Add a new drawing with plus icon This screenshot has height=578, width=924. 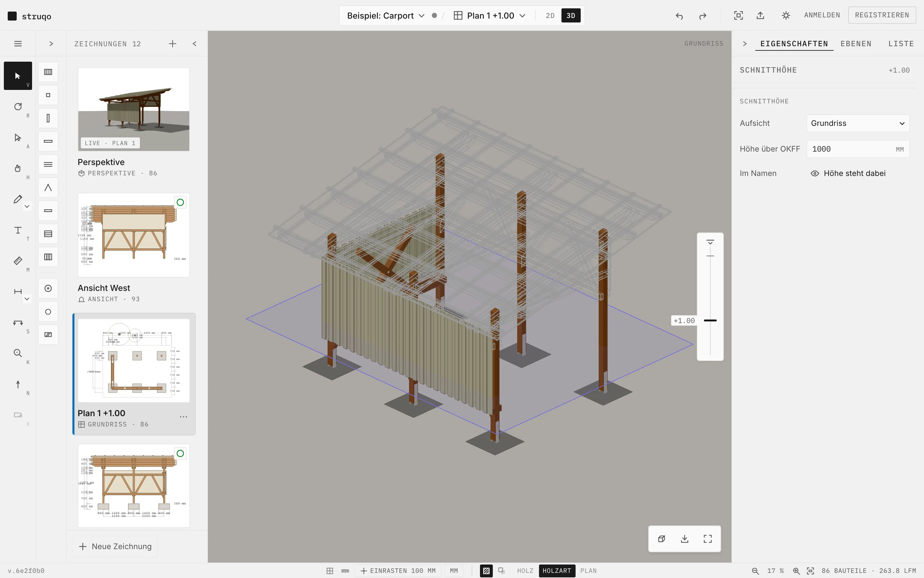tap(173, 44)
